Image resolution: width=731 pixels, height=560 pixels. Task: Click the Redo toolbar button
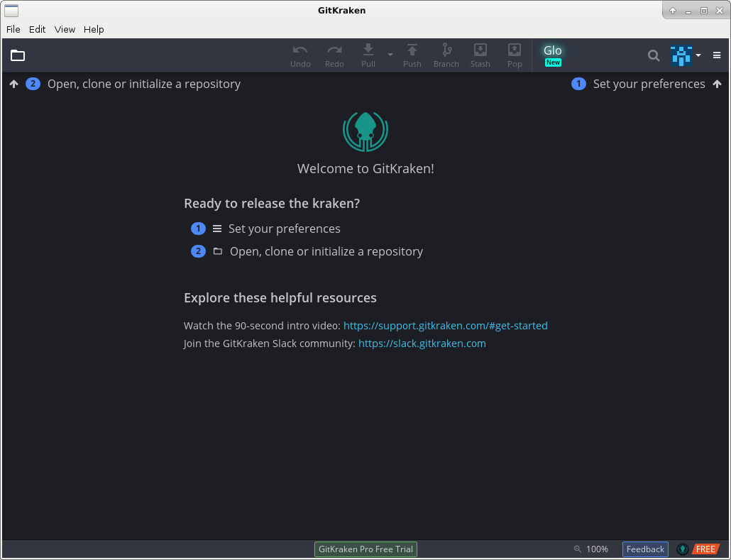coord(334,55)
